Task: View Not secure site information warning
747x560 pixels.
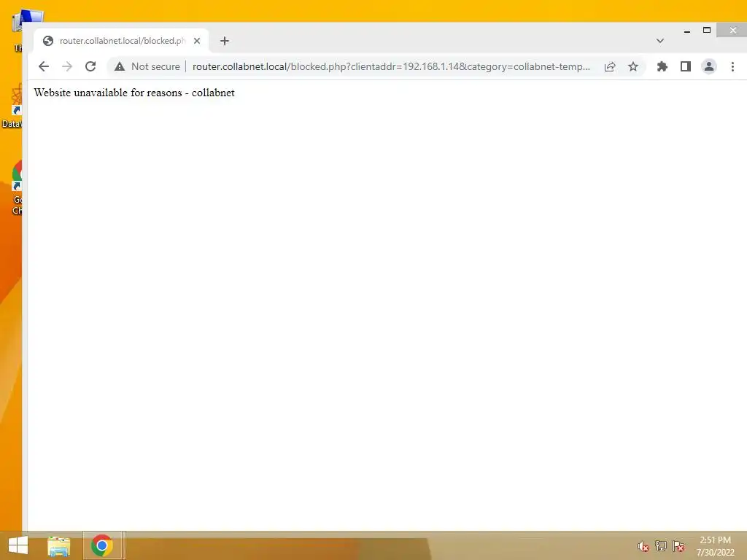Action: pos(120,66)
